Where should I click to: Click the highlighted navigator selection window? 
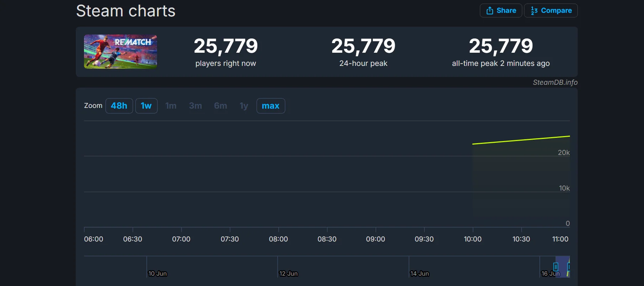tap(562, 266)
